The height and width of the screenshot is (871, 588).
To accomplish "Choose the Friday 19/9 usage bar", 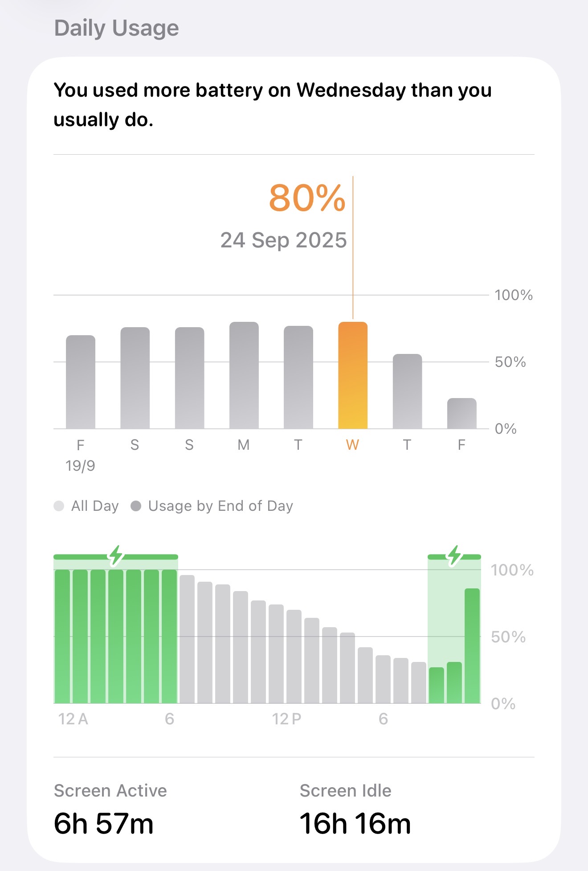I will (x=81, y=382).
